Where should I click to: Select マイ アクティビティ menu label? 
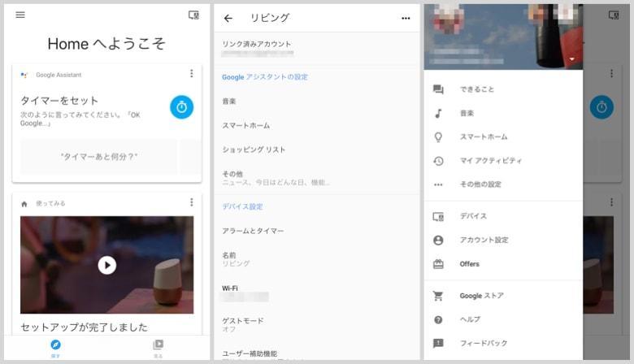pyautogui.click(x=491, y=161)
